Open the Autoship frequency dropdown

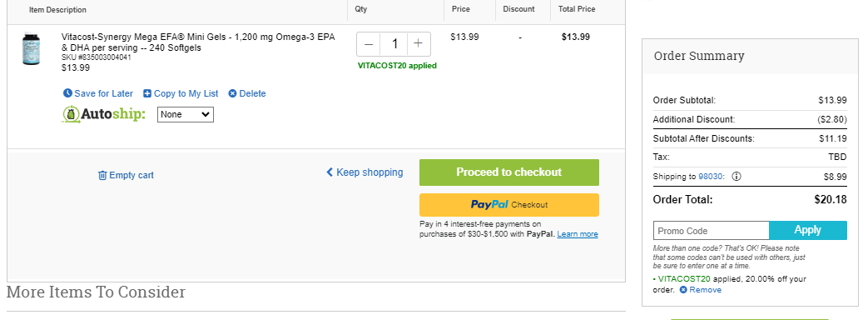(186, 114)
